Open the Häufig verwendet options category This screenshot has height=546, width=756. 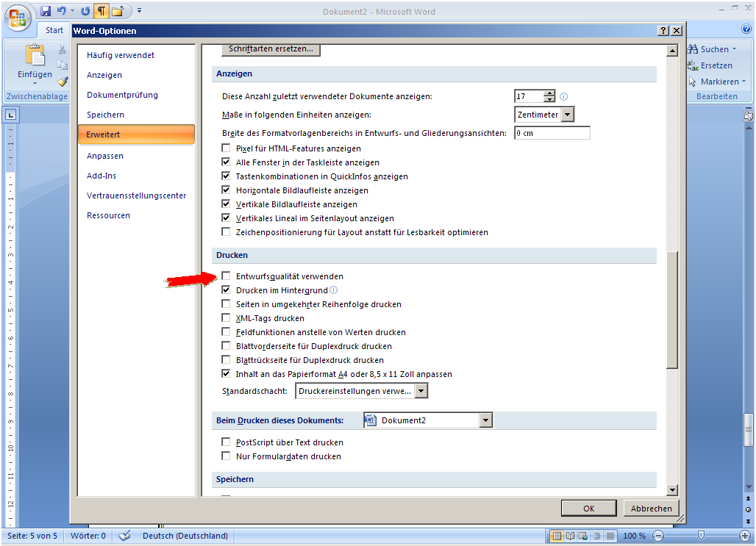coord(121,55)
